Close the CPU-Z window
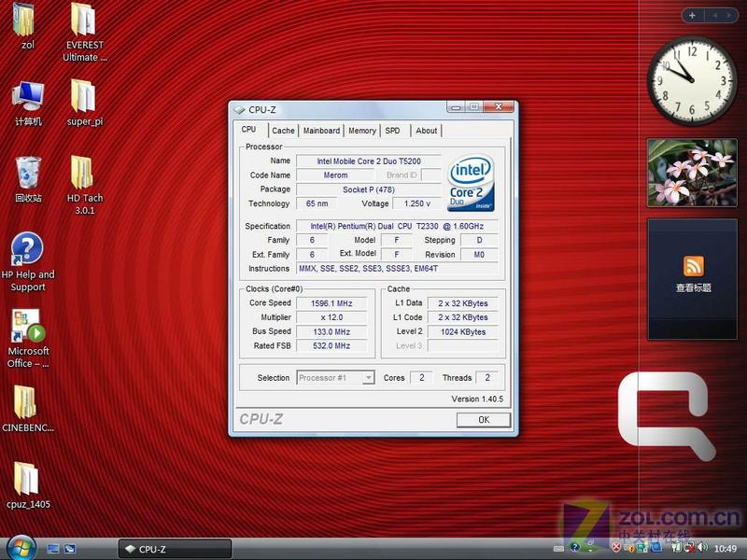The image size is (747, 560). pyautogui.click(x=498, y=106)
